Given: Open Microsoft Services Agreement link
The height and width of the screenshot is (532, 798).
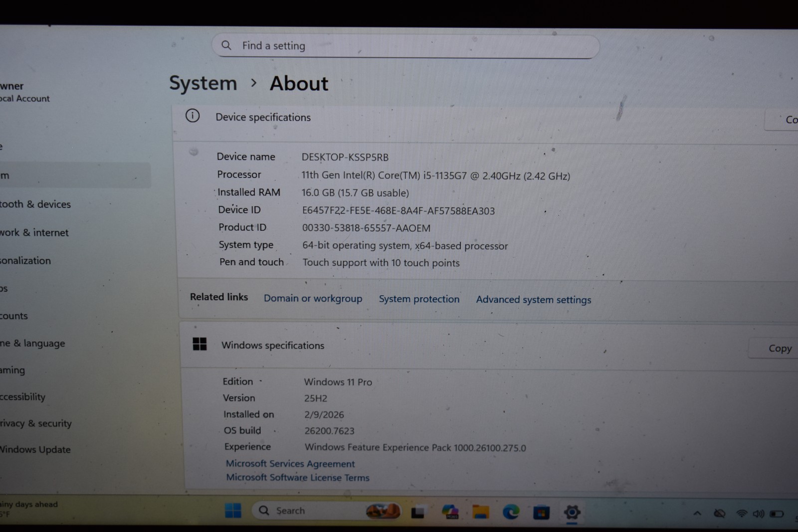Looking at the screenshot, I should (x=290, y=464).
